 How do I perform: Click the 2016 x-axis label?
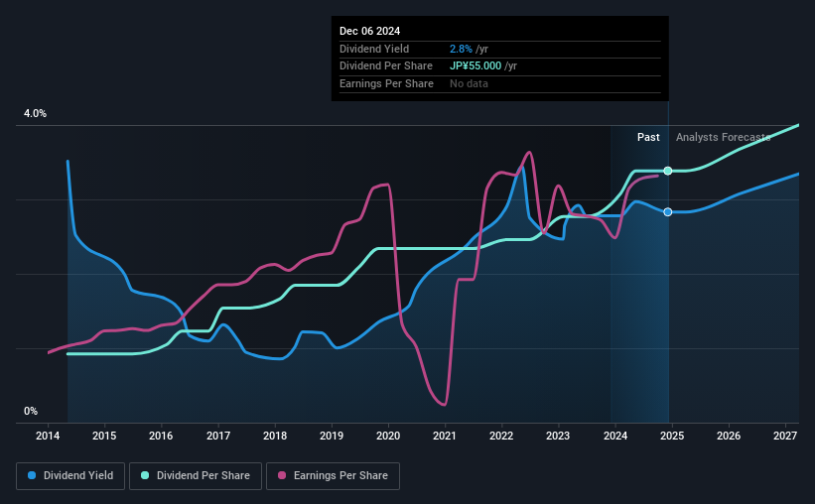click(x=161, y=436)
